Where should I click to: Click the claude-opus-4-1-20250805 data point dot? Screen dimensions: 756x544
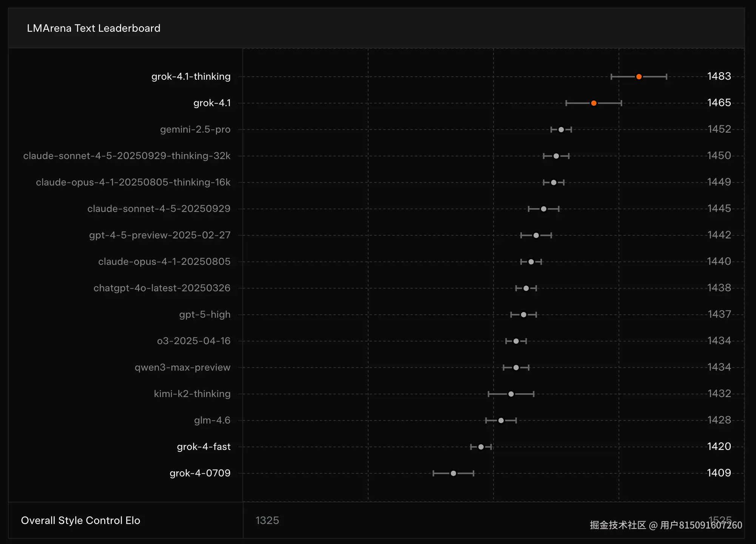531,262
